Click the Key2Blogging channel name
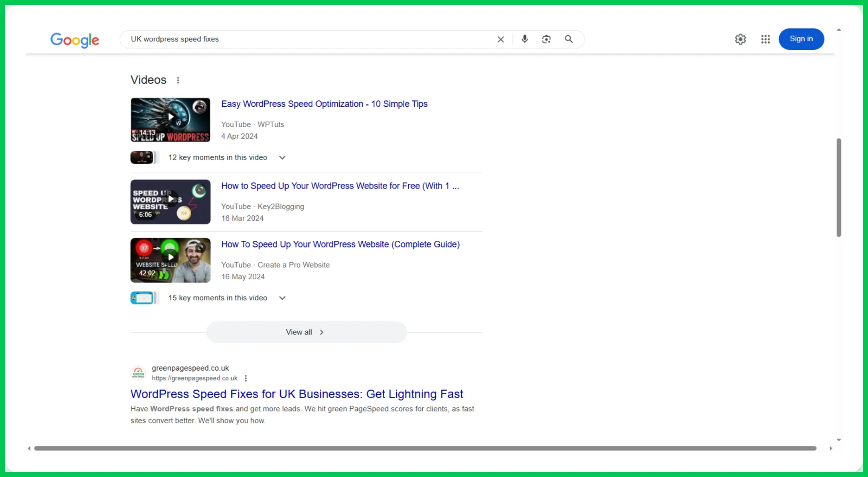 pyautogui.click(x=281, y=206)
